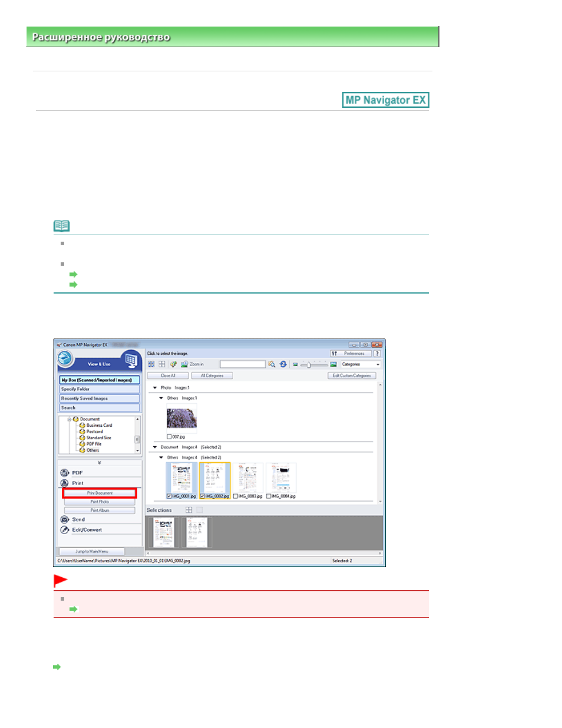
Task: Open the Preferences button
Action: [351, 354]
